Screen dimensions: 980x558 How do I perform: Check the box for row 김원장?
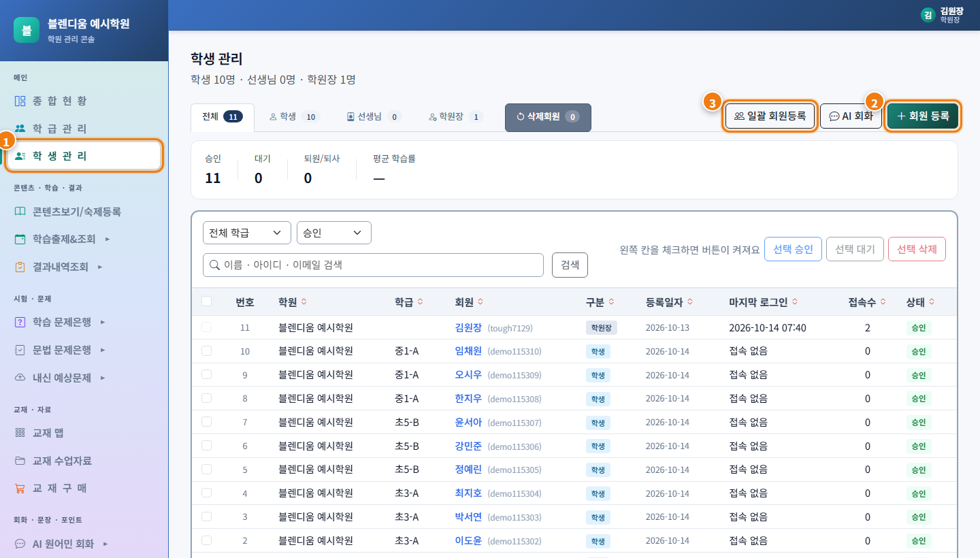(207, 327)
